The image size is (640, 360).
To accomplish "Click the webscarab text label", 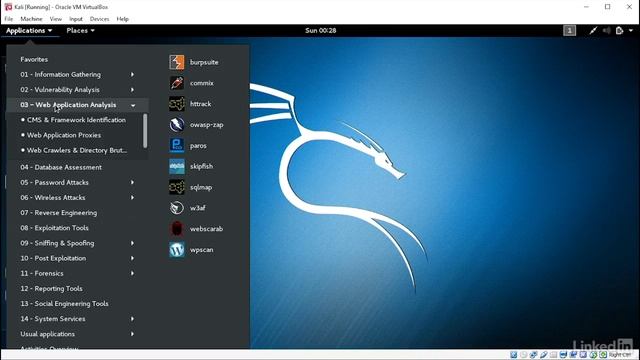I will (206, 229).
